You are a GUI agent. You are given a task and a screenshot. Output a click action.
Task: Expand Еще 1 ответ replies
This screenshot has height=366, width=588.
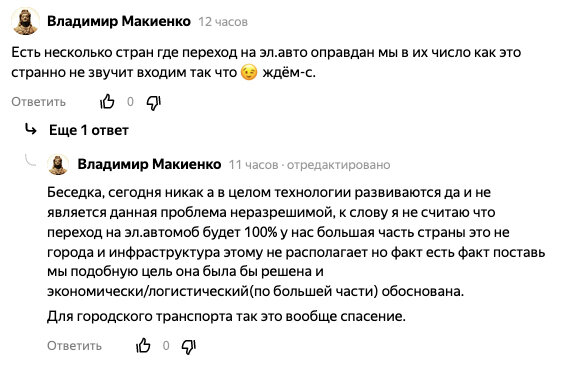(x=89, y=130)
